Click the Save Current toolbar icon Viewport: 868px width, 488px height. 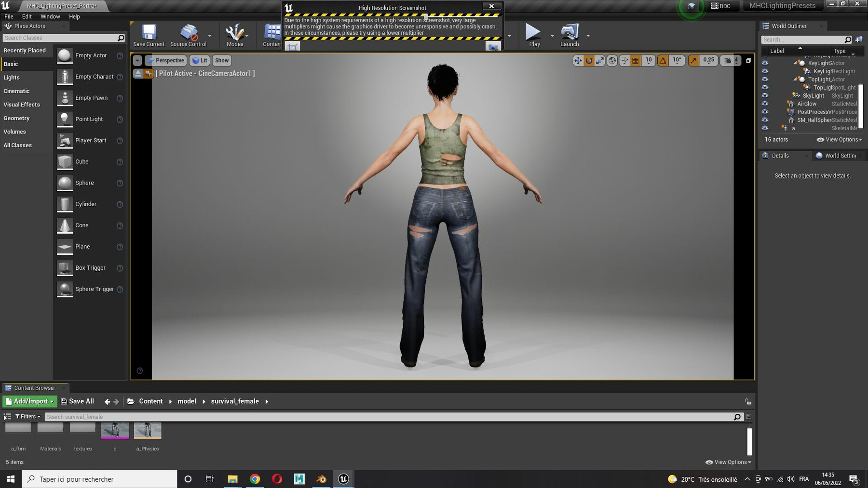pyautogui.click(x=149, y=35)
